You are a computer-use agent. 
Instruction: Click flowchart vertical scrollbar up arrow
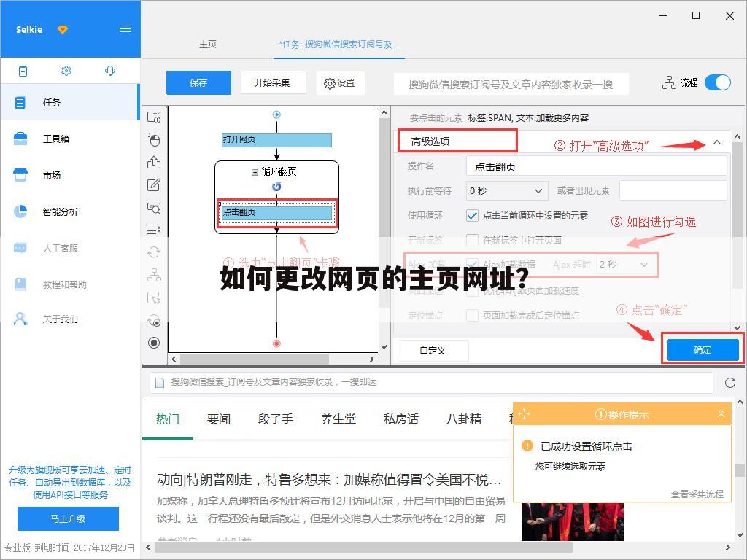pos(384,113)
